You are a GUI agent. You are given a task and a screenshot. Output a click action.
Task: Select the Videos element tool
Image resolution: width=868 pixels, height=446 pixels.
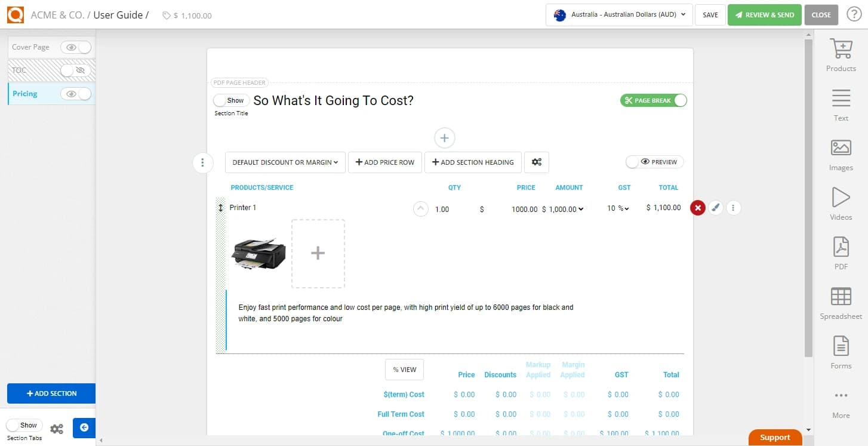point(841,203)
